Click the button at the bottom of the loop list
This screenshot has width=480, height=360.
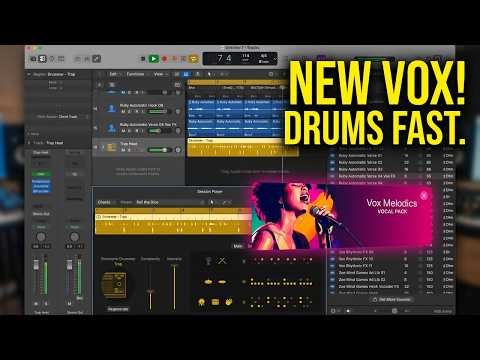[x=391, y=299]
